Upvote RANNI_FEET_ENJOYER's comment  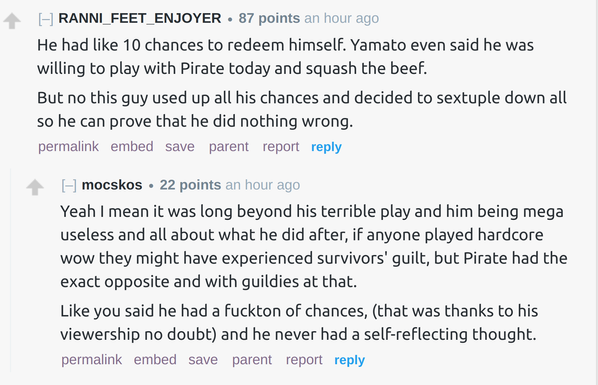point(12,21)
